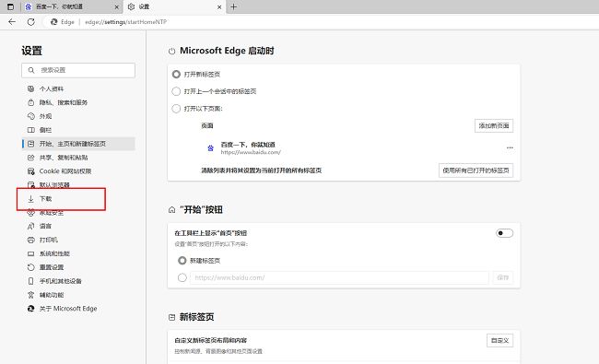Click the home icon beside "开始"按钮

pyautogui.click(x=172, y=210)
